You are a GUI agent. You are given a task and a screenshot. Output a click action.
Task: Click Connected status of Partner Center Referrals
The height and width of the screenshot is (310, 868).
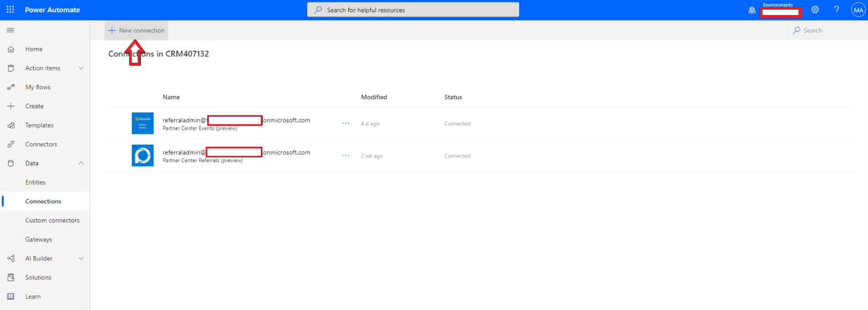coord(457,156)
